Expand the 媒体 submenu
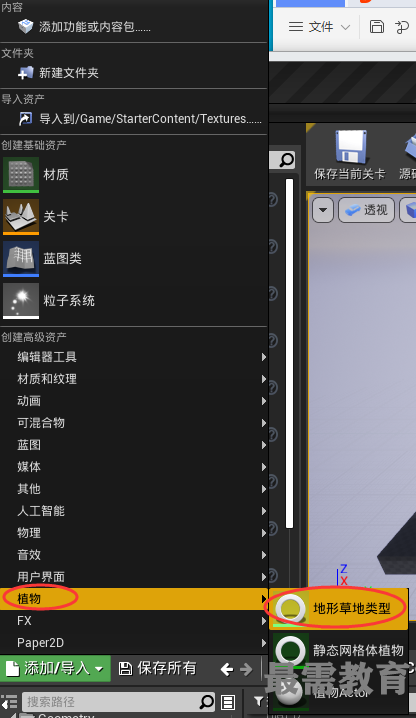The image size is (416, 718). (x=134, y=467)
